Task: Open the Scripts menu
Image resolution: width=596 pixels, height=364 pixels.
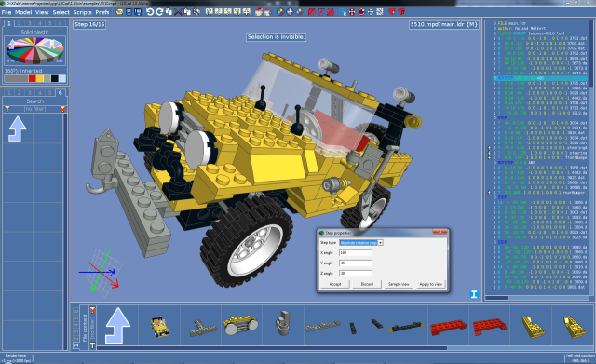Action: click(x=82, y=12)
